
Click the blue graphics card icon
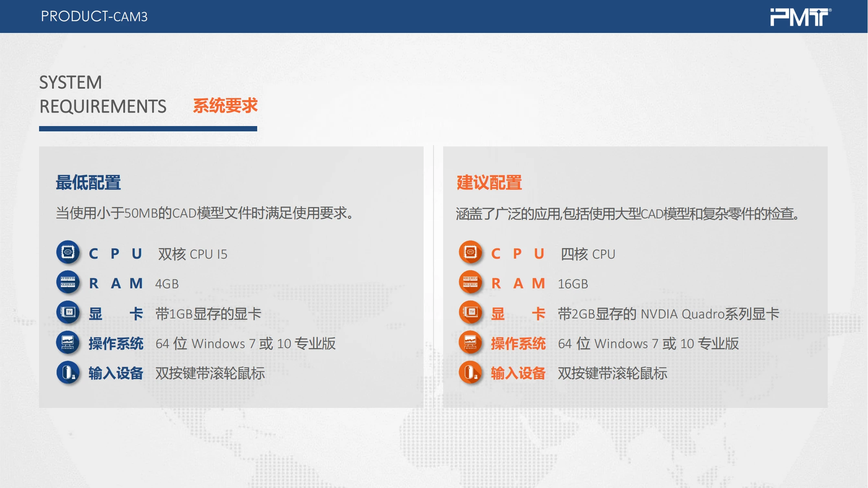point(68,312)
